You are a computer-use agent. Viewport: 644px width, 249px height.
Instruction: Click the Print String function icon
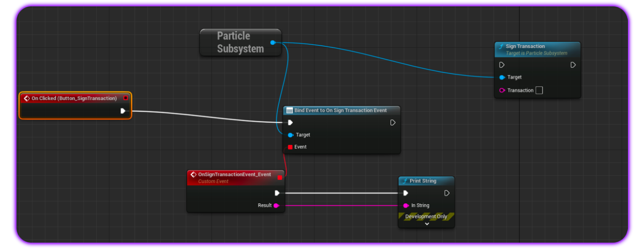click(x=404, y=181)
